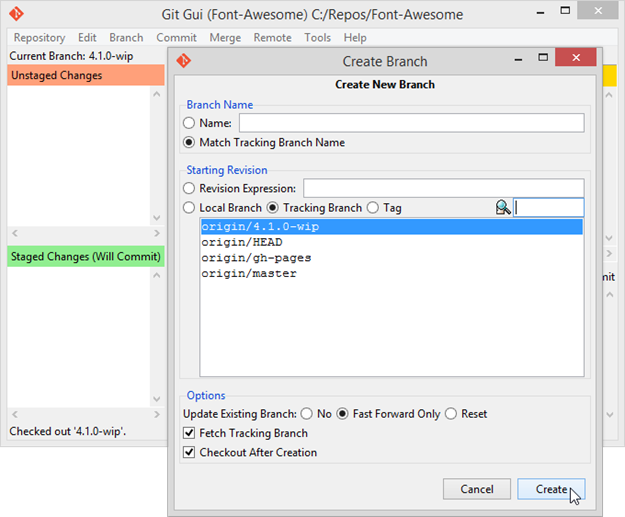
Task: Select Fast Forward Only option
Action: pyautogui.click(x=342, y=414)
